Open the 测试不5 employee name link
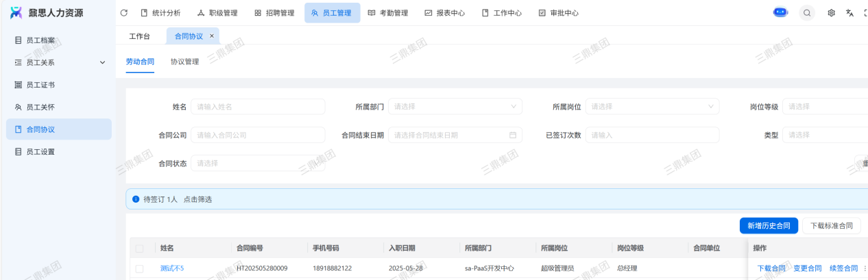Image resolution: width=868 pixels, height=280 pixels. point(172,268)
